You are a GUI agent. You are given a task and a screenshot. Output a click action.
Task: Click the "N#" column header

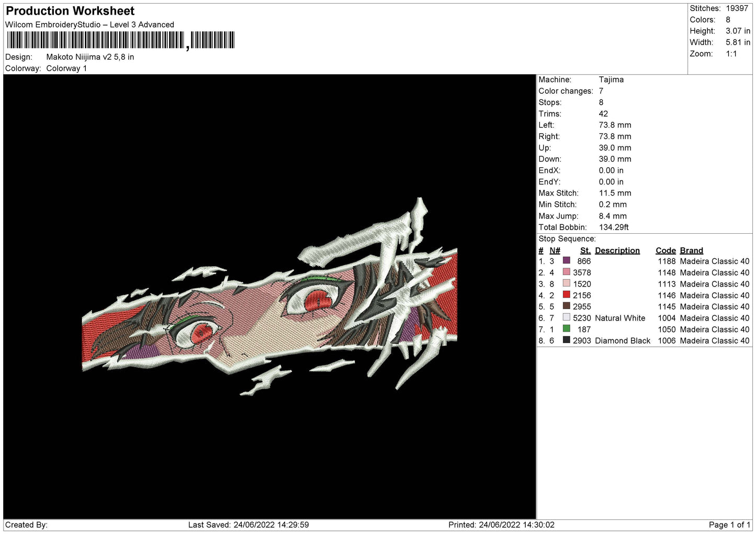point(555,251)
